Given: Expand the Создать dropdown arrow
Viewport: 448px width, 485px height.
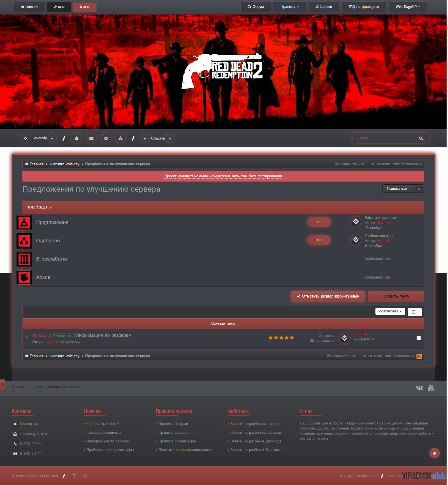Looking at the screenshot, I should [170, 138].
